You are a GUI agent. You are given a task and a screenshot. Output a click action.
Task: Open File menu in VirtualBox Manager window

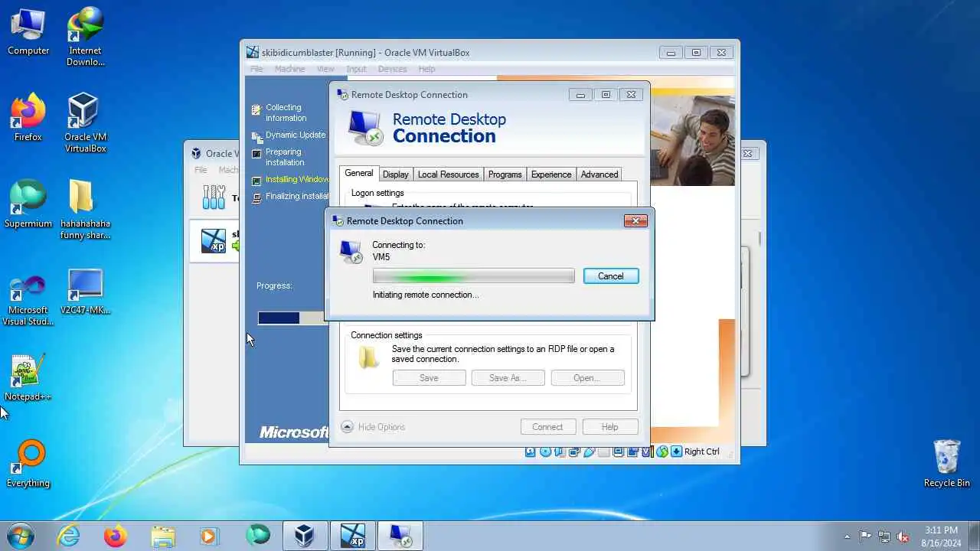[201, 170]
